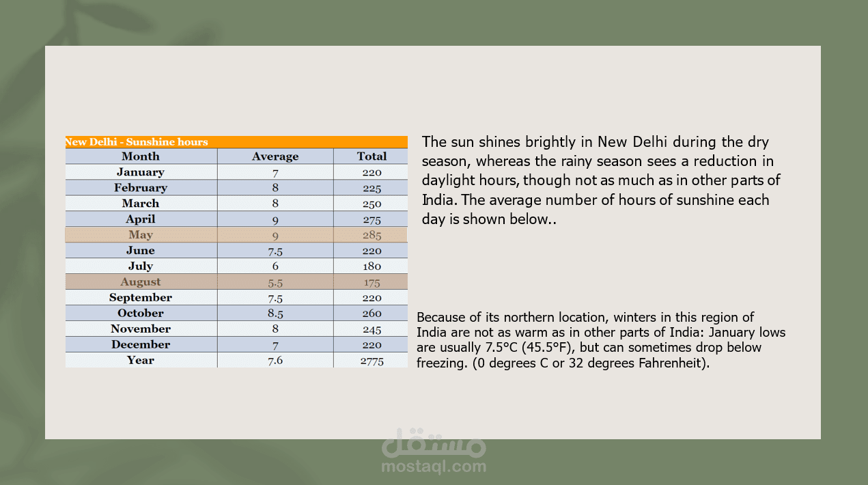Select the New Delhi - Sunshine hours title bar

tap(236, 142)
